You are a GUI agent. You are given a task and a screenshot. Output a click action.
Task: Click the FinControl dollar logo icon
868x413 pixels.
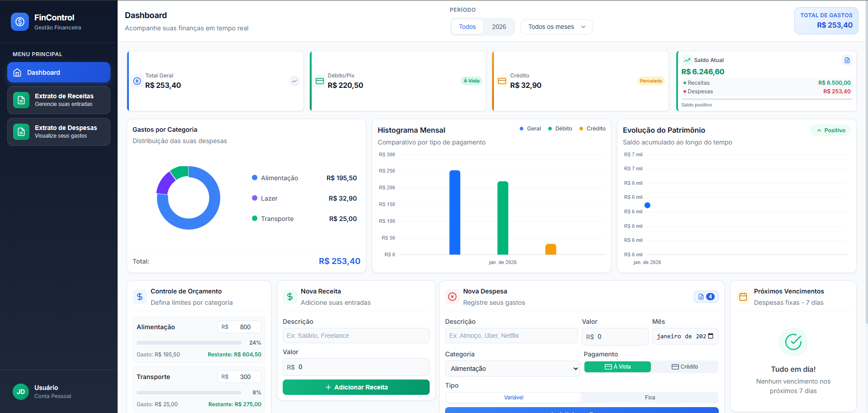click(x=20, y=22)
